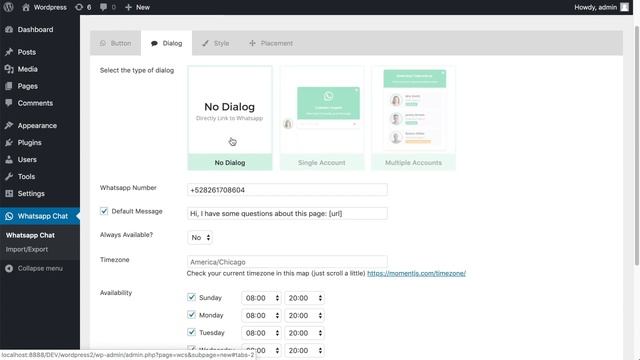The image size is (640, 360).
Task: Click the admin avatar thumbnail
Action: (x=624, y=7)
